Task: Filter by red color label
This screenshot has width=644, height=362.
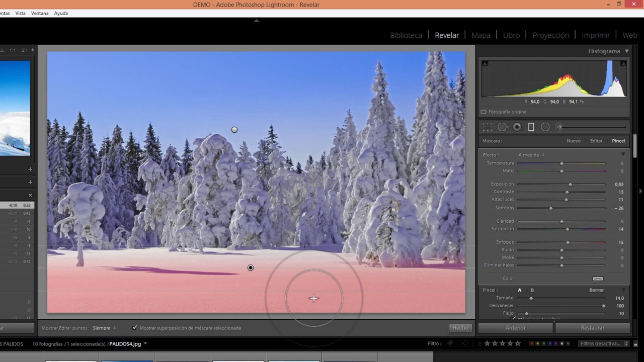Action: pyautogui.click(x=532, y=344)
